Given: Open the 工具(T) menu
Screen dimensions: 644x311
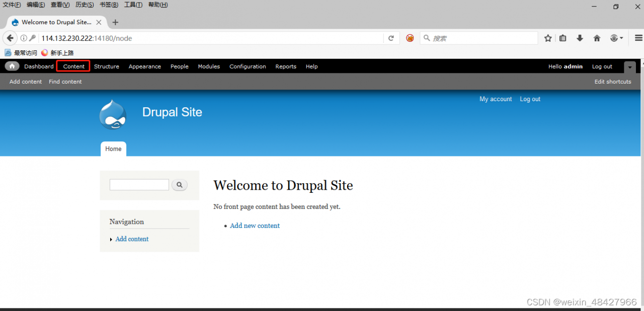Looking at the screenshot, I should tap(133, 5).
